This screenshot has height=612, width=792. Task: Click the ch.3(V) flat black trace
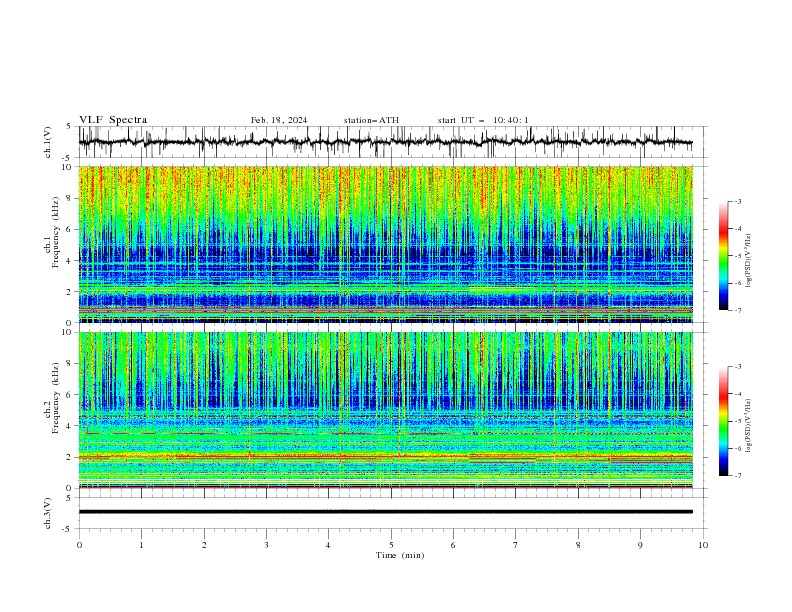pos(385,512)
